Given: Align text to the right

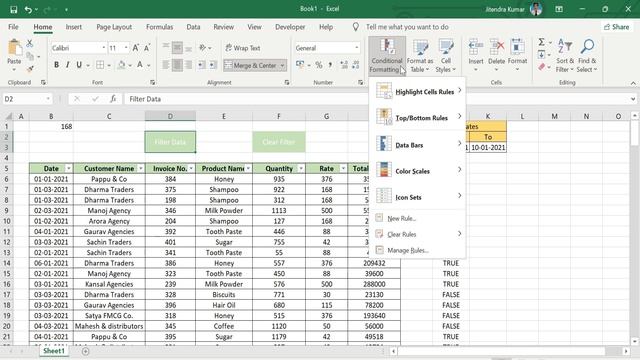Looking at the screenshot, I should [188, 65].
